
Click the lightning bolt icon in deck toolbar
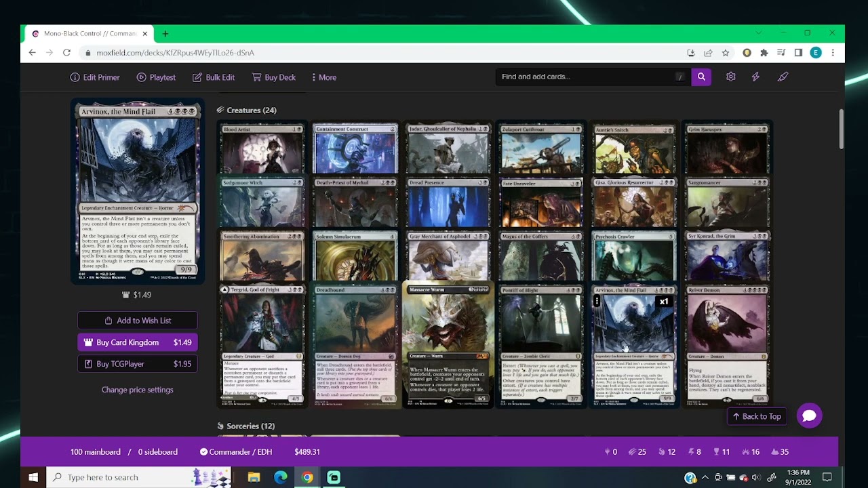755,77
